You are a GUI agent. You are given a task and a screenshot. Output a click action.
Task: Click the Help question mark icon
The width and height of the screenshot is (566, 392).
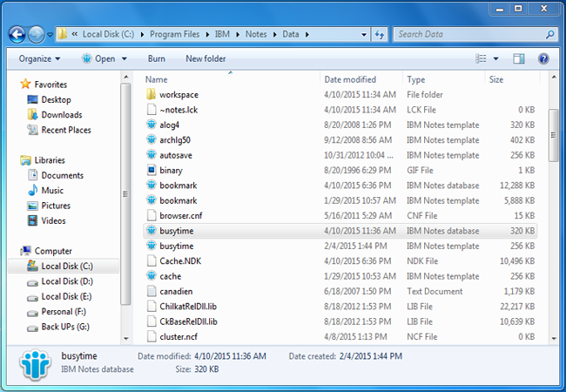click(543, 59)
